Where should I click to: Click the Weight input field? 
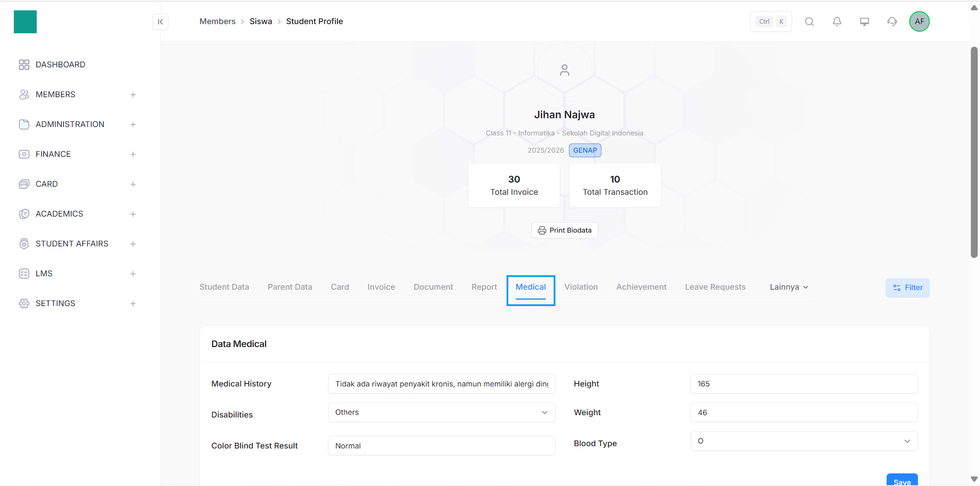click(x=804, y=413)
